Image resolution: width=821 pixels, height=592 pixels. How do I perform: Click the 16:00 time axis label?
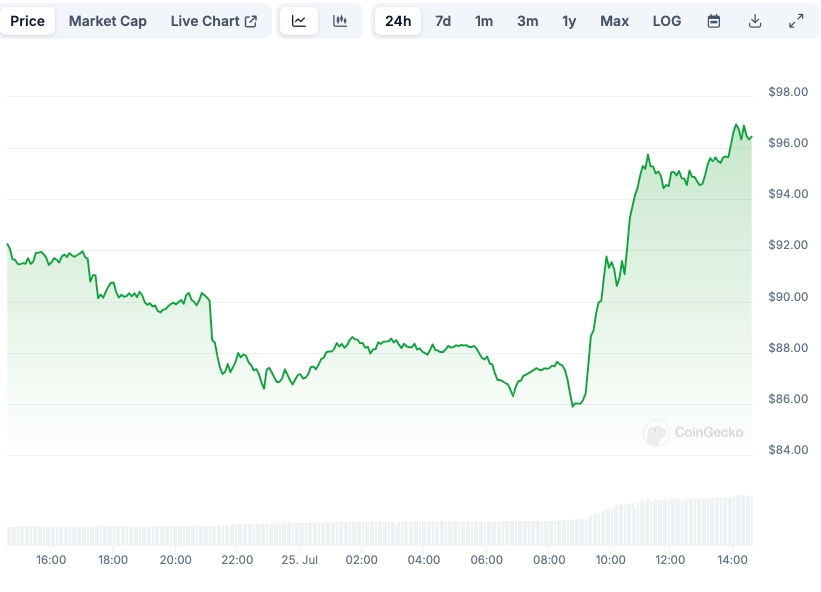[x=51, y=560]
